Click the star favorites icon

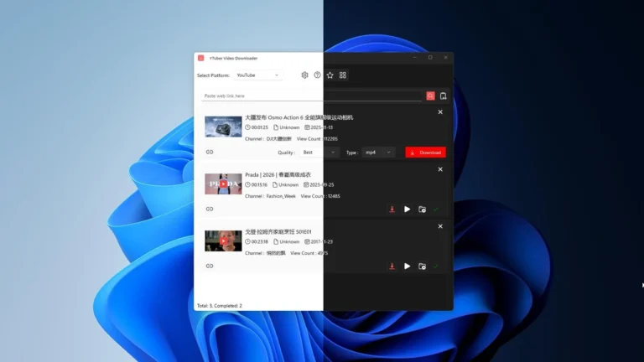pos(330,75)
